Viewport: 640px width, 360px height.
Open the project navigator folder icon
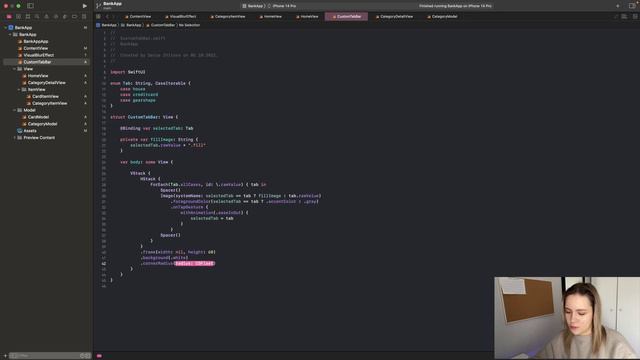click(9, 17)
